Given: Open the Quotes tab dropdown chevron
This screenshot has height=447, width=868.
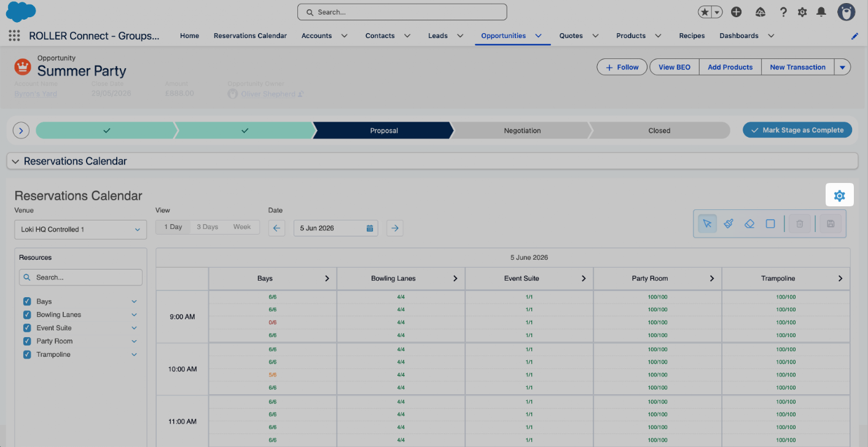Looking at the screenshot, I should point(595,36).
